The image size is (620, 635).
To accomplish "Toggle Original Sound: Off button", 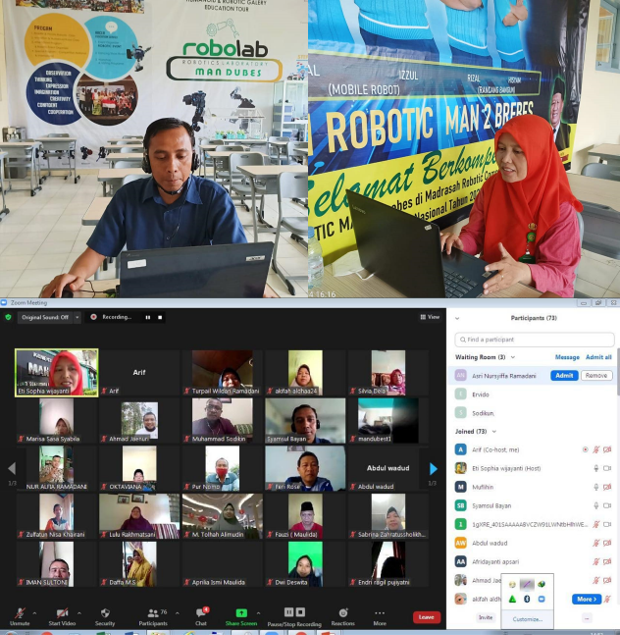I will [x=45, y=317].
